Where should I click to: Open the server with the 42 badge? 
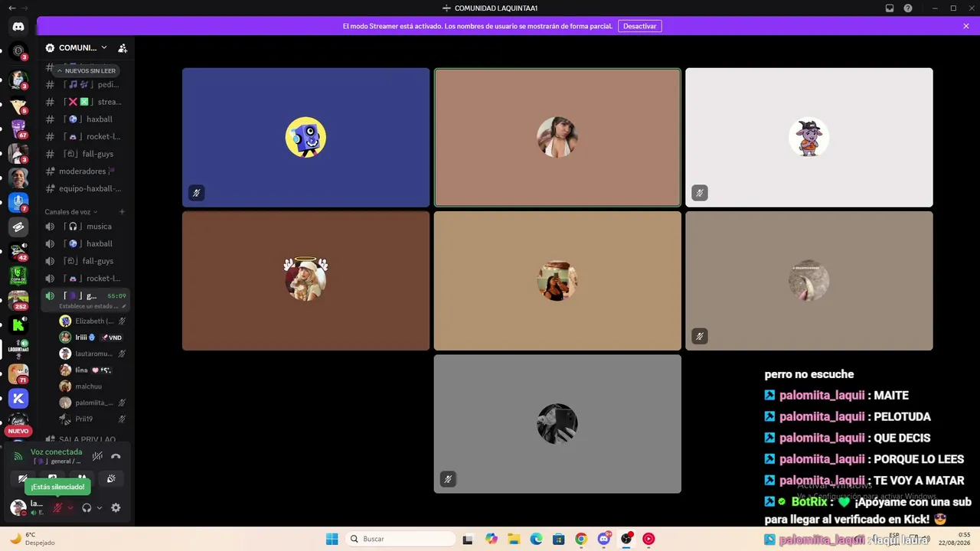(18, 251)
